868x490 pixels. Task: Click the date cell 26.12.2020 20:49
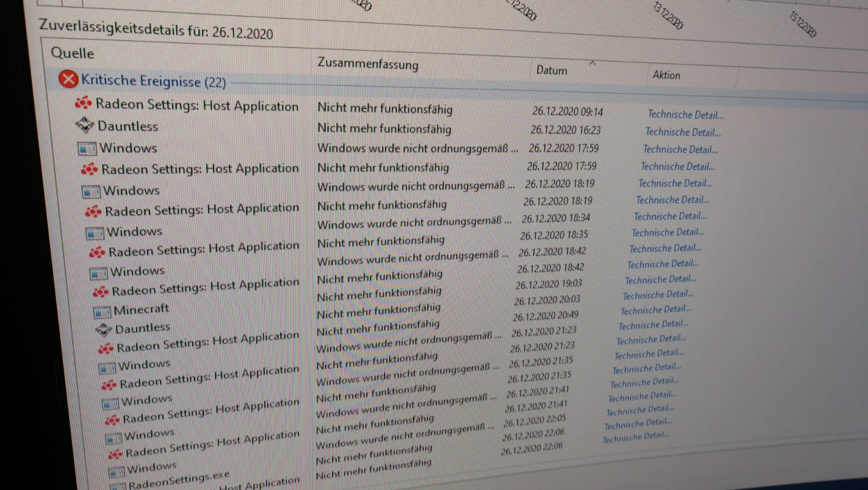(x=545, y=316)
